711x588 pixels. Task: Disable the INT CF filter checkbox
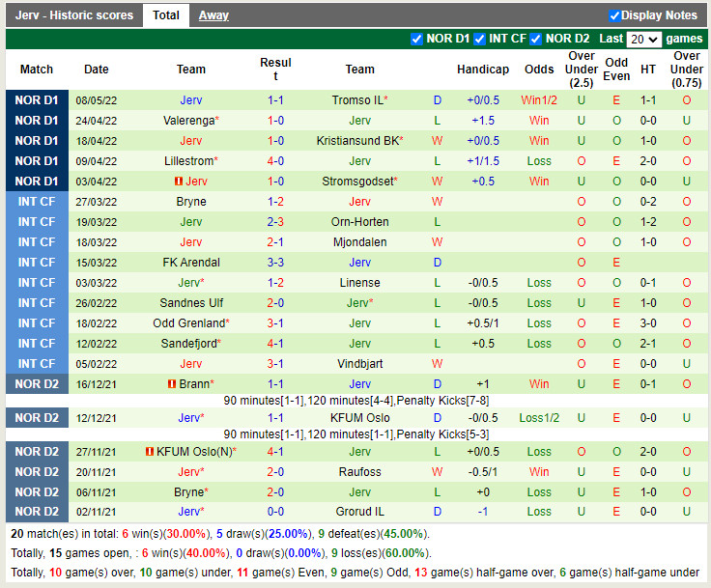[479, 39]
